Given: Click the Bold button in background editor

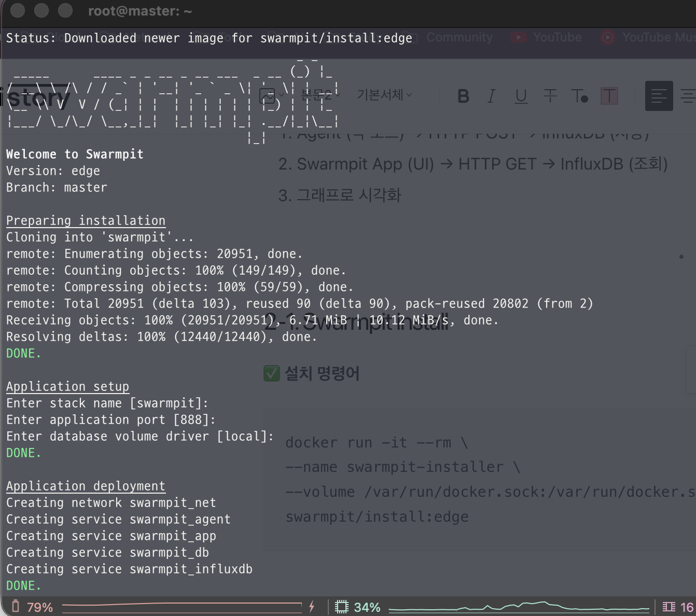Looking at the screenshot, I should pyautogui.click(x=464, y=96).
